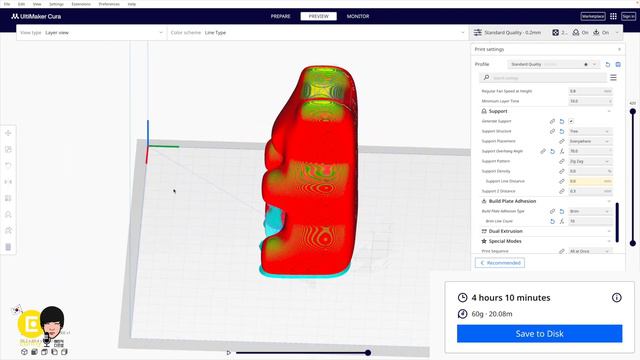Click link icon beside Support Pattern
This screenshot has width=640, height=360.
coord(562,161)
